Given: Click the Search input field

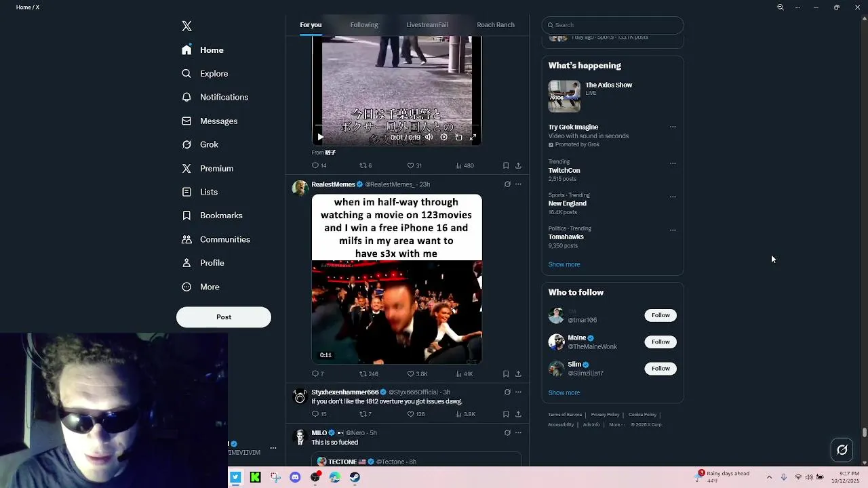Looking at the screenshot, I should (x=612, y=25).
